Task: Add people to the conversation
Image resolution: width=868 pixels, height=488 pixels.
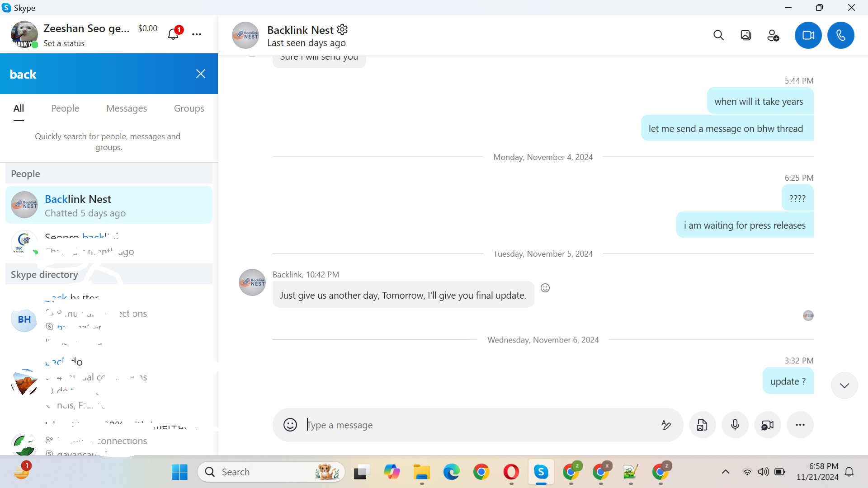Action: coord(773,35)
